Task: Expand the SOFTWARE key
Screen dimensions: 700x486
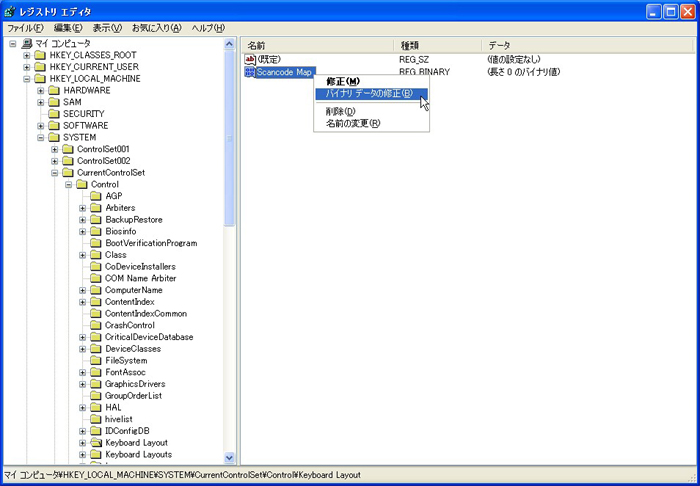Action: click(41, 126)
